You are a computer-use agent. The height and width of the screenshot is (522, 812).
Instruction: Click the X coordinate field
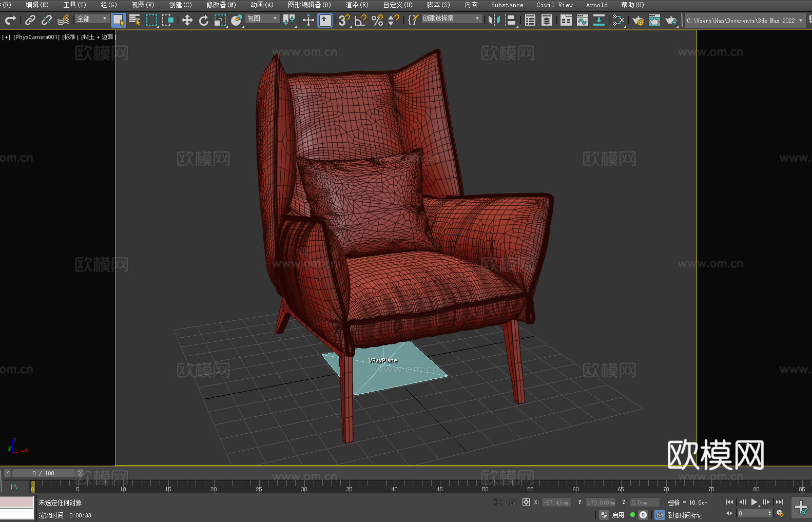556,502
